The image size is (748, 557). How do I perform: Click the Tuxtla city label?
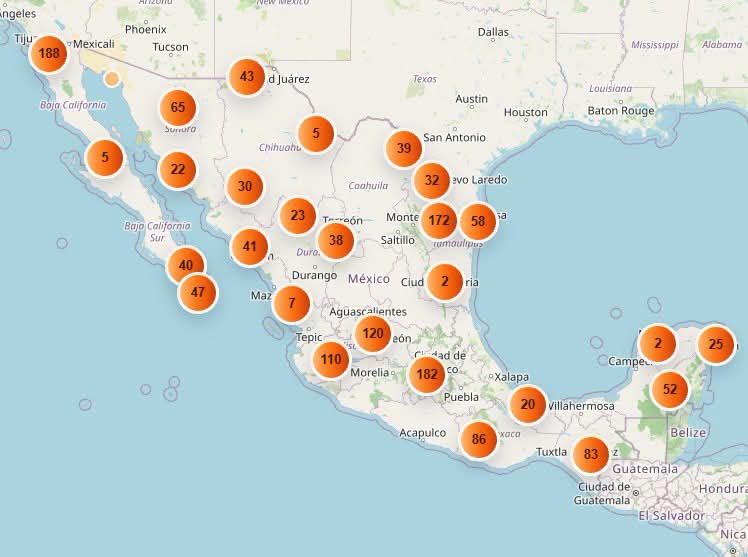click(551, 452)
